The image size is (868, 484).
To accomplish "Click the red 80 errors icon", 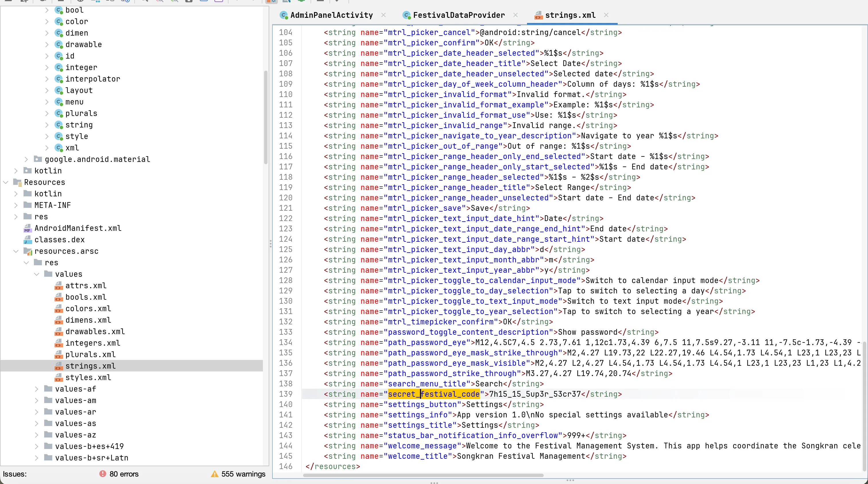I will [103, 474].
